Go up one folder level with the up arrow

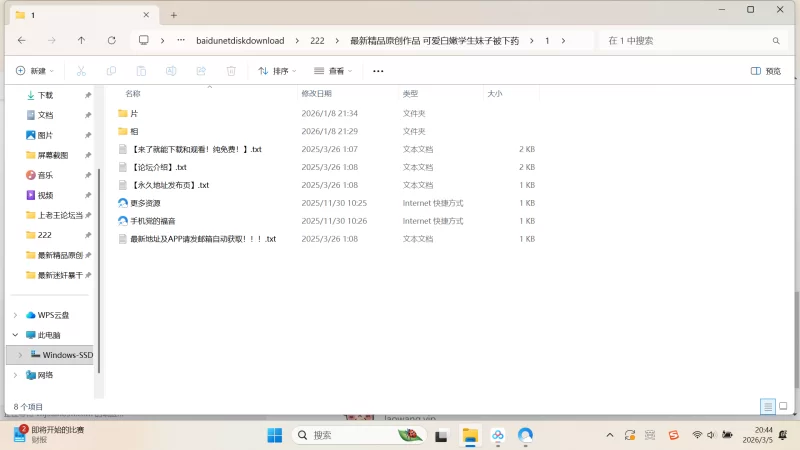pos(81,40)
